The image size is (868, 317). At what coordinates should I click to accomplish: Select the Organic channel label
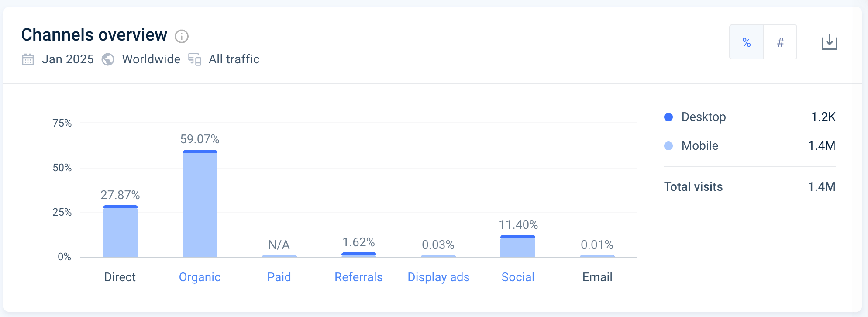pos(200,277)
